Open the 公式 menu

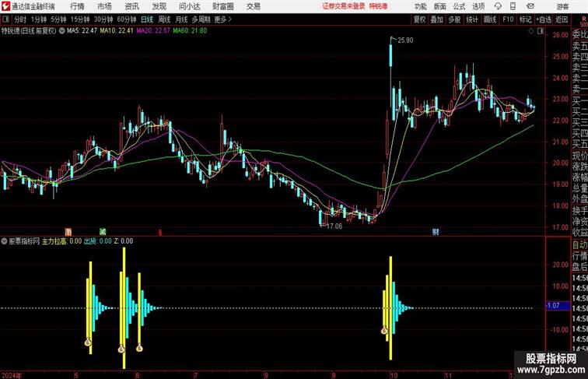(459, 6)
